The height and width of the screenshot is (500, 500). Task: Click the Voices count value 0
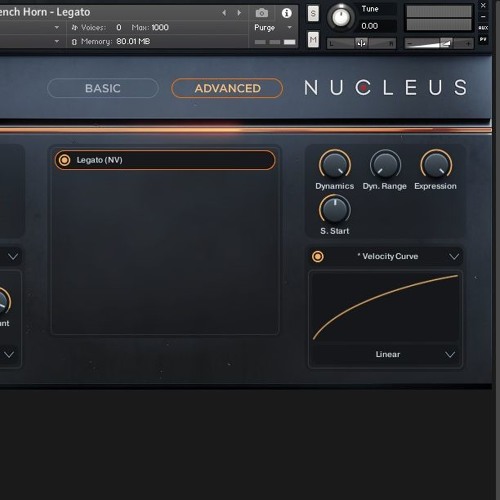pyautogui.click(x=119, y=27)
